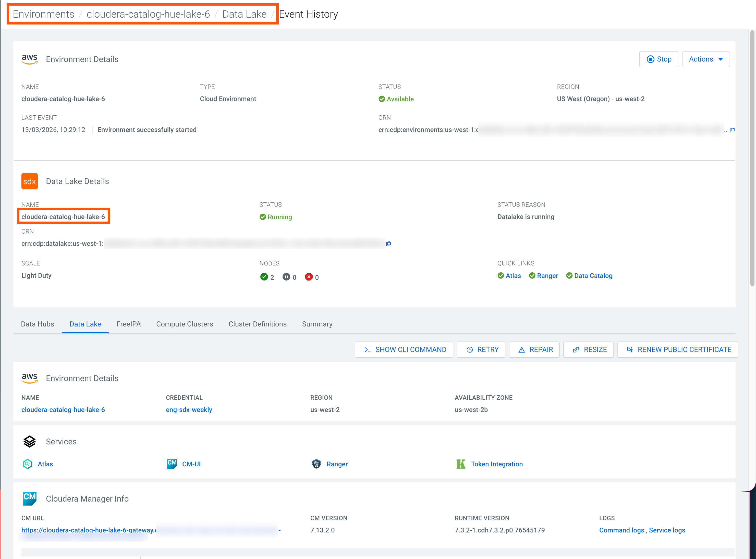This screenshot has width=756, height=559.
Task: Click the sdx Data Lake logo icon
Action: pos(29,181)
